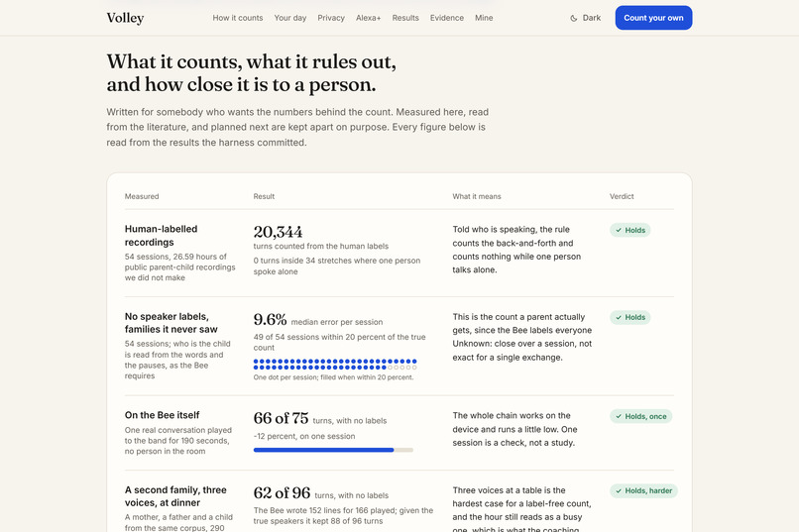Viewport: 799px width, 532px height.
Task: Go to Your day section
Action: coord(289,18)
